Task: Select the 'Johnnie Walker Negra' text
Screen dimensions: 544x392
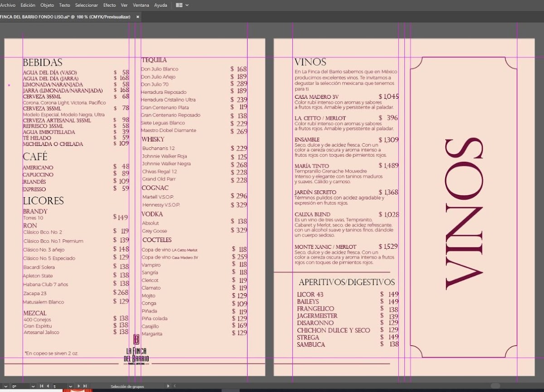Action: (166, 164)
